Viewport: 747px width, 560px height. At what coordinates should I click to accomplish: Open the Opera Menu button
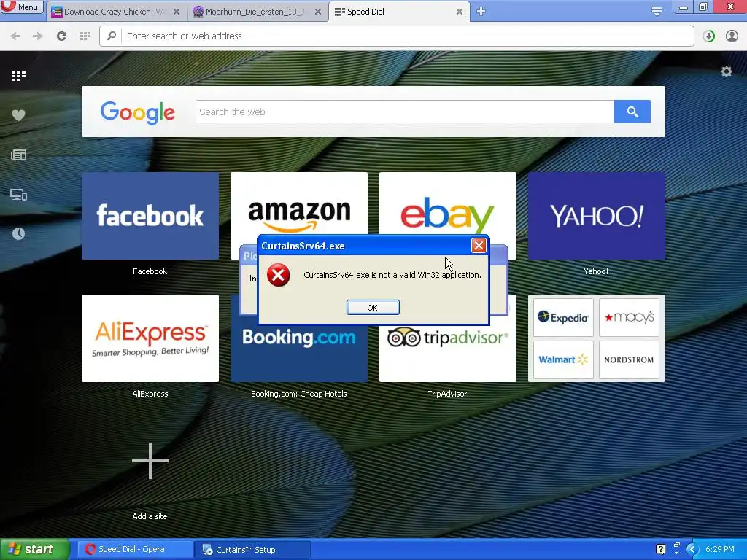pyautogui.click(x=22, y=7)
